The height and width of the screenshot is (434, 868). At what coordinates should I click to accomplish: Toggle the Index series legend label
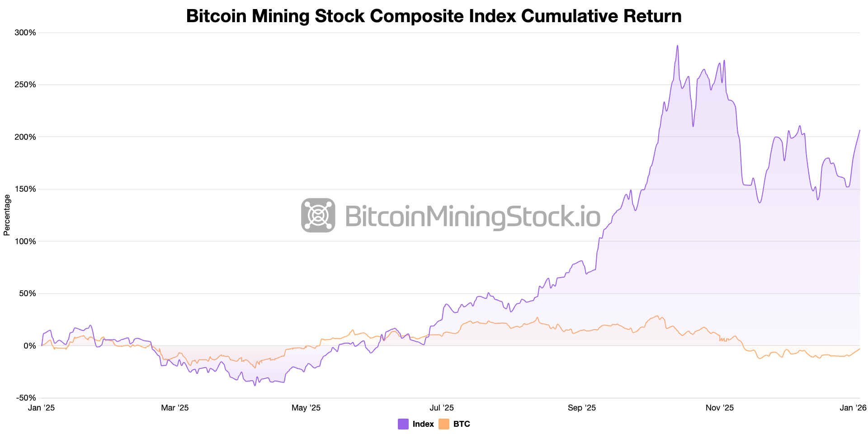tap(423, 424)
